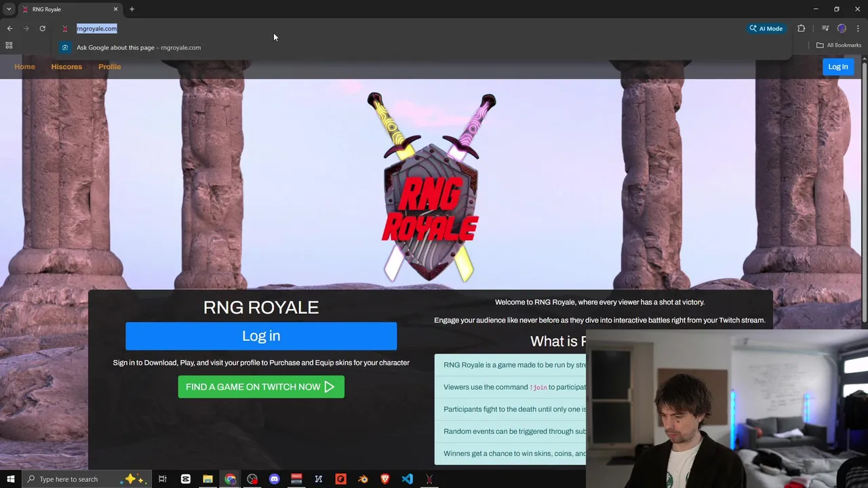The image size is (868, 488).
Task: Open the Profile nav link
Action: [x=109, y=66]
